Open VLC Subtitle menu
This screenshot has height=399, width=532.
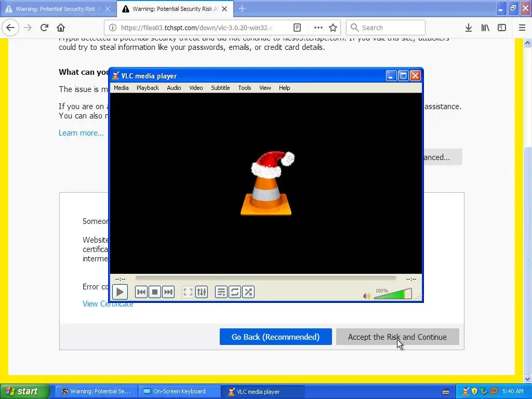tap(220, 88)
